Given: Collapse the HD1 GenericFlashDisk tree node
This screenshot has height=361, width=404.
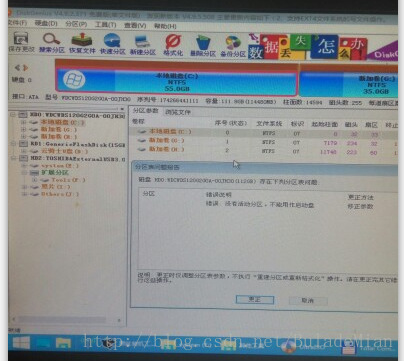Looking at the screenshot, I should tap(13, 144).
